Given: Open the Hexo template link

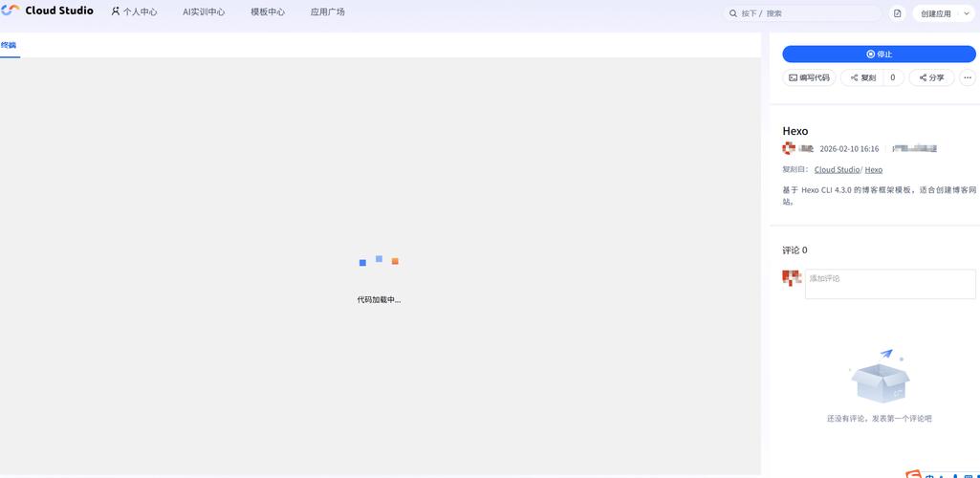Looking at the screenshot, I should (874, 169).
